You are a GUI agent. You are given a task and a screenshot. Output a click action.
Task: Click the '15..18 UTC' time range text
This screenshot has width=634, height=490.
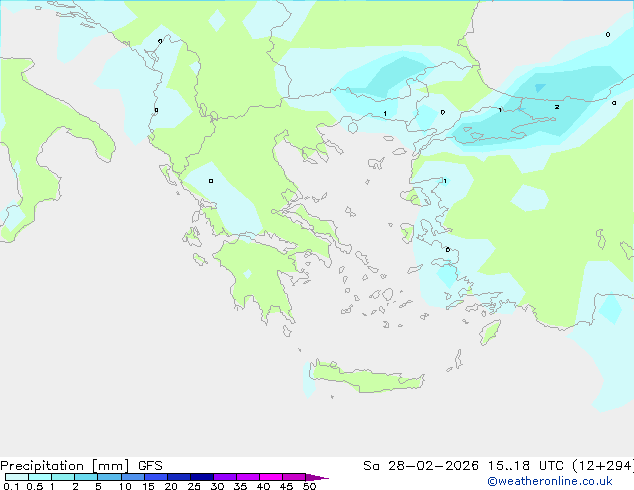(525, 466)
